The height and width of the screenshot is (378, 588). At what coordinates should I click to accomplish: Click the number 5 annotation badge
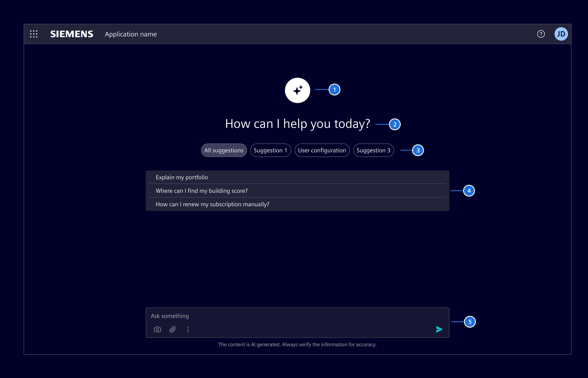470,322
